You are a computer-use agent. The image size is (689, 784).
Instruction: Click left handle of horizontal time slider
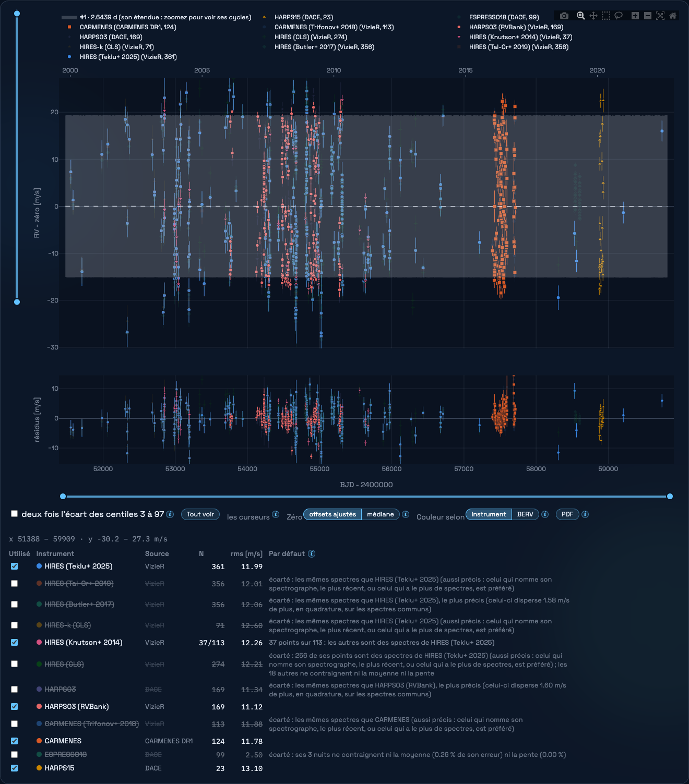click(63, 497)
